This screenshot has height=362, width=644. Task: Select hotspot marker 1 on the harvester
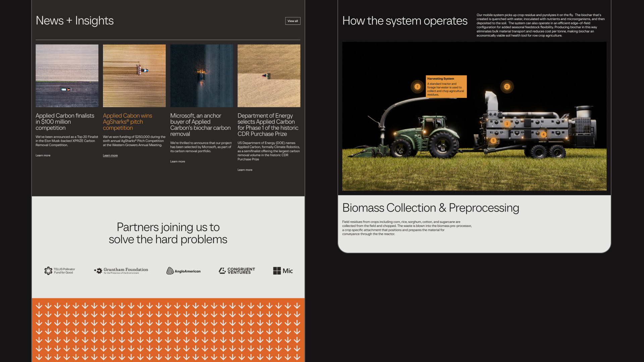(417, 86)
